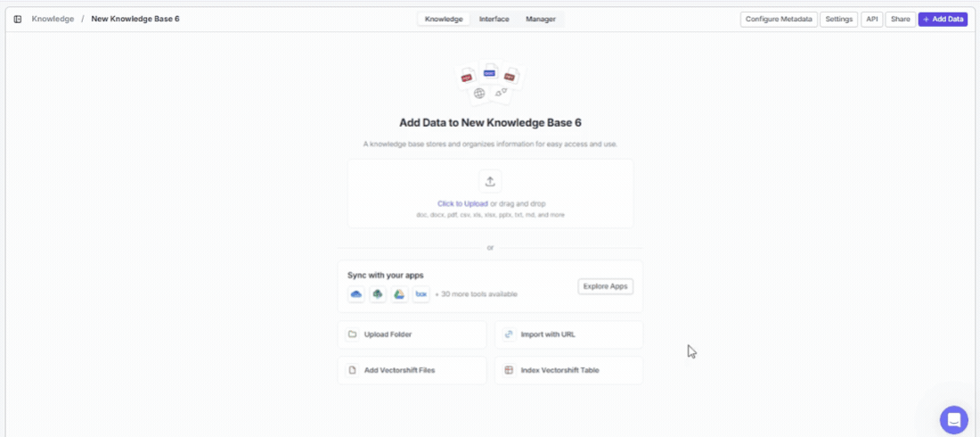Click the 'or drag and drop' text

tap(519, 203)
